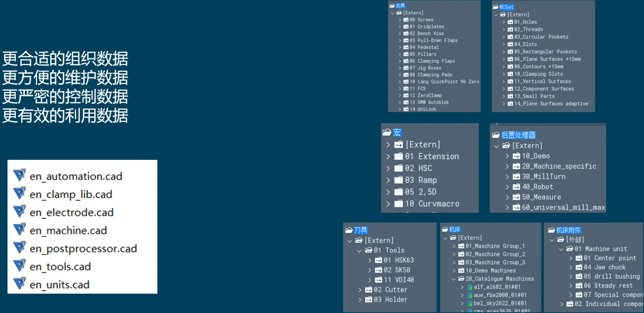The height and width of the screenshot is (313, 644).
Task: Click the 03 Ramp folder icon
Action: tap(399, 180)
